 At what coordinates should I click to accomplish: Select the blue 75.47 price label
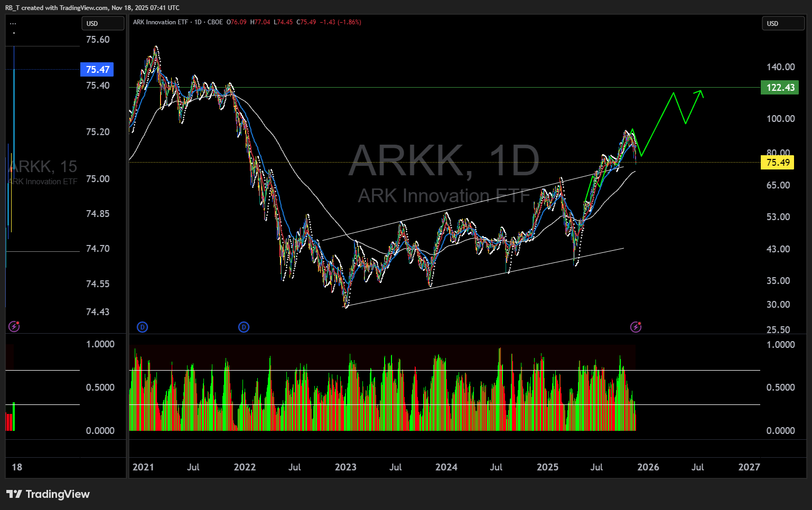[x=97, y=70]
